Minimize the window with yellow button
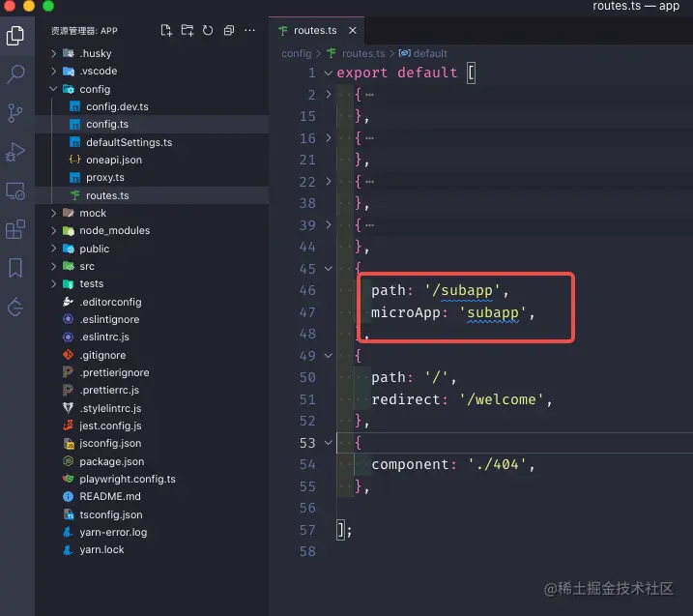 click(29, 5)
